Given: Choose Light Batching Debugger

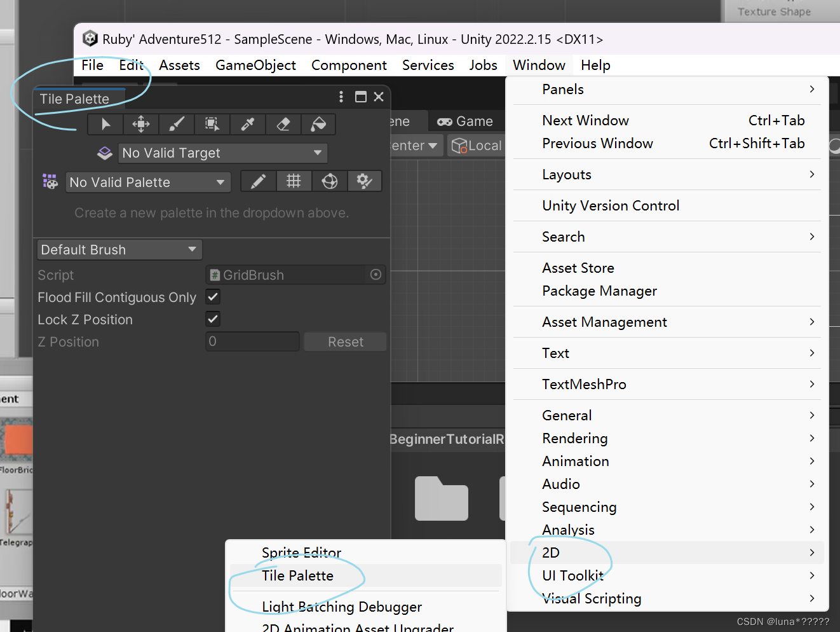Looking at the screenshot, I should 365,607.
